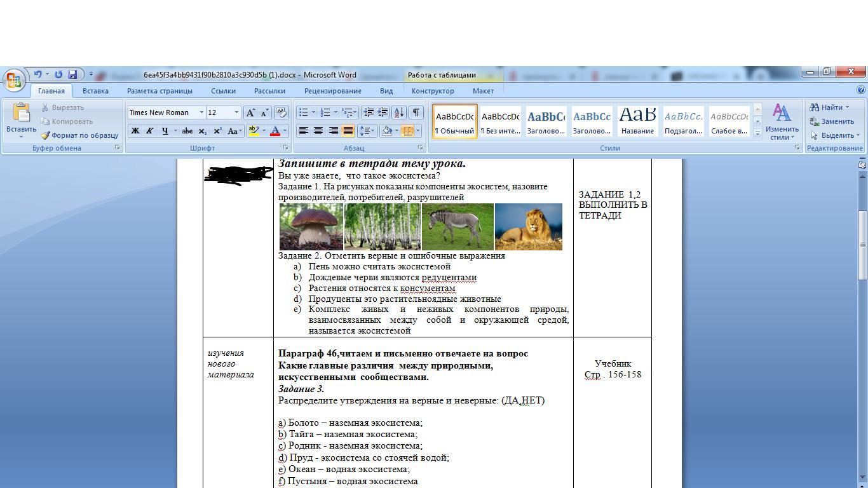Open the Times New Roman font dropdown
Viewport: 868px width, 488px height.
coord(201,112)
